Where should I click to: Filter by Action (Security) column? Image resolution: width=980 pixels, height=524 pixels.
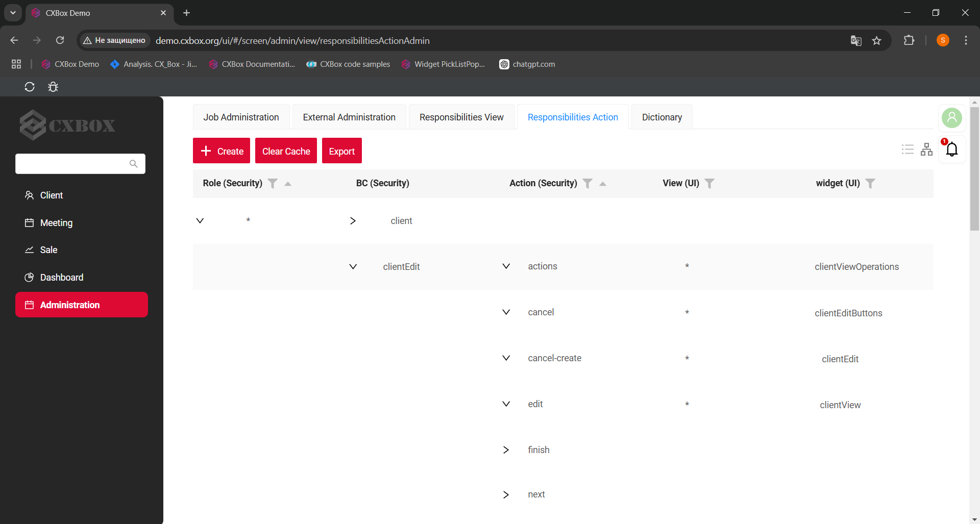click(x=587, y=184)
